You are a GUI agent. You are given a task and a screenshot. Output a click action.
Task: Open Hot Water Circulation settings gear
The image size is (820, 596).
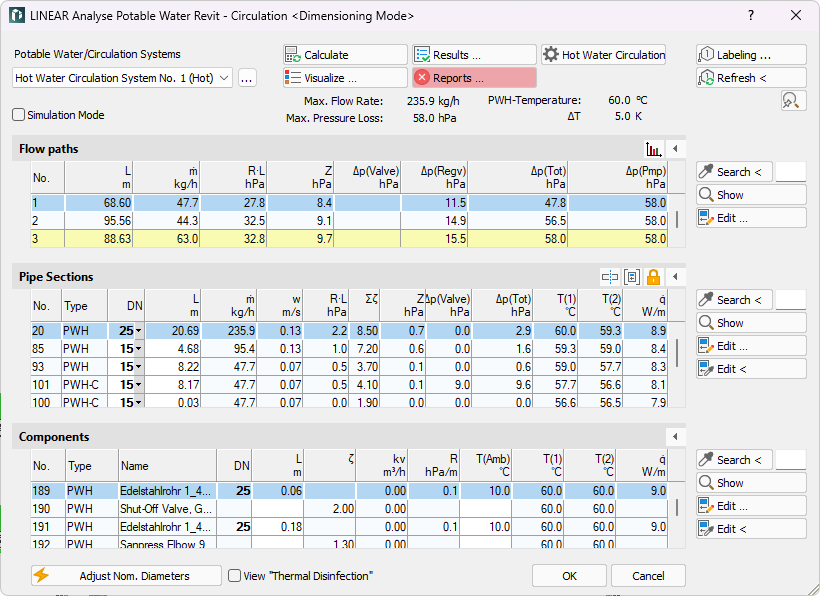tap(551, 54)
